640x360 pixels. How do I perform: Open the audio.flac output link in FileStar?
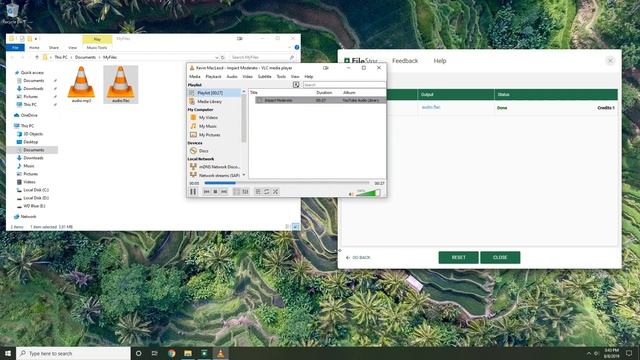431,107
